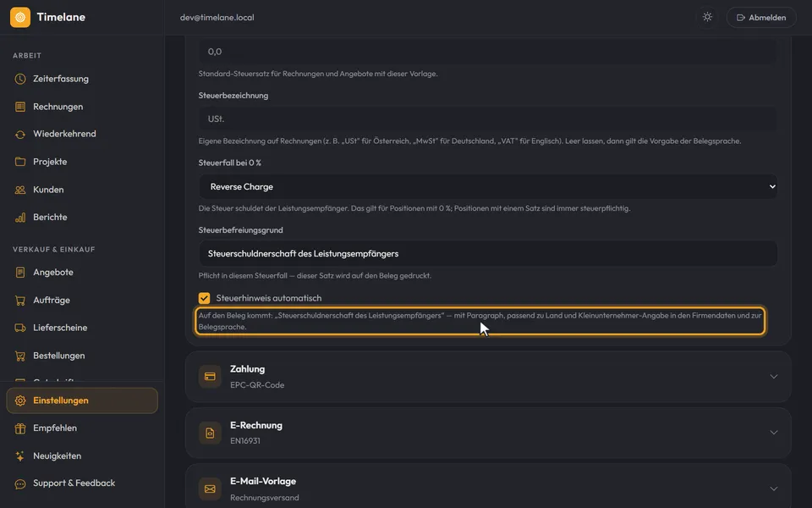Select Einstellungen in sidebar
Screen dimensions: 812x508
pos(82,400)
